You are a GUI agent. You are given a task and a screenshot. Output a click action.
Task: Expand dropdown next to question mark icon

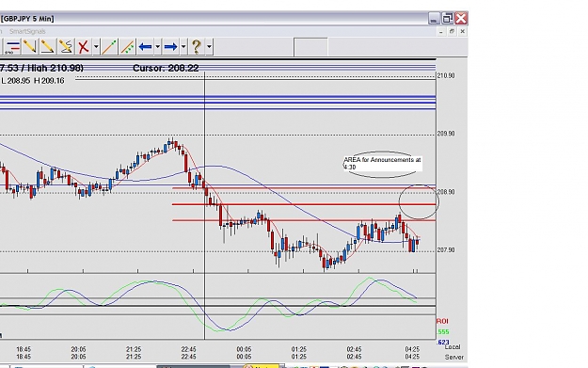coord(209,47)
